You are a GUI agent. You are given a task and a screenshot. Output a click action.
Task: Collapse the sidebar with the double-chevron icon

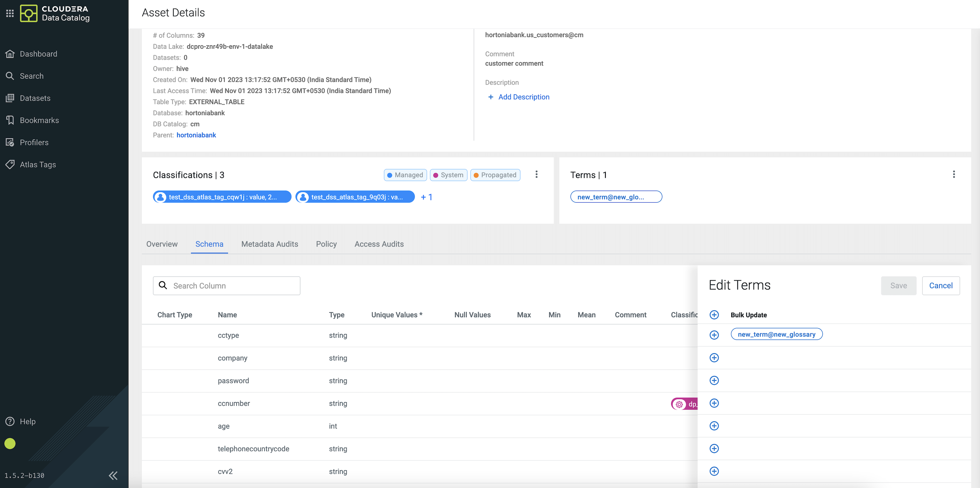(113, 475)
